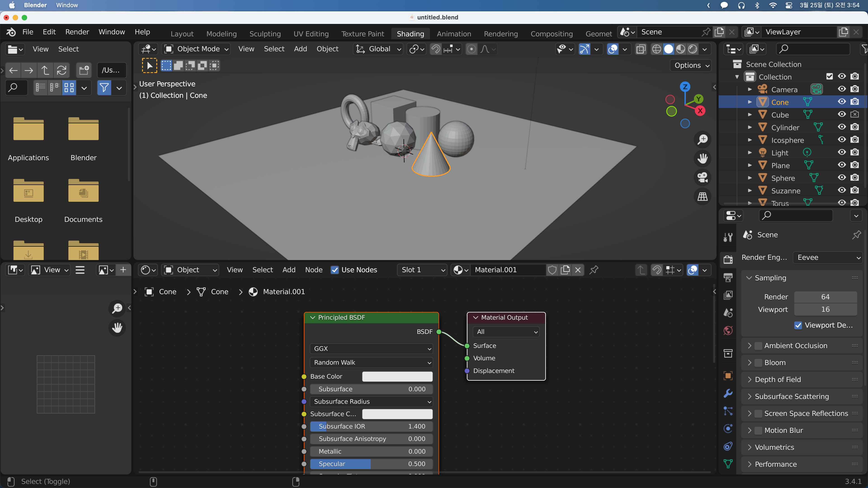This screenshot has height=488, width=868.
Task: Toggle the Use Nodes checkbox
Action: pos(335,270)
